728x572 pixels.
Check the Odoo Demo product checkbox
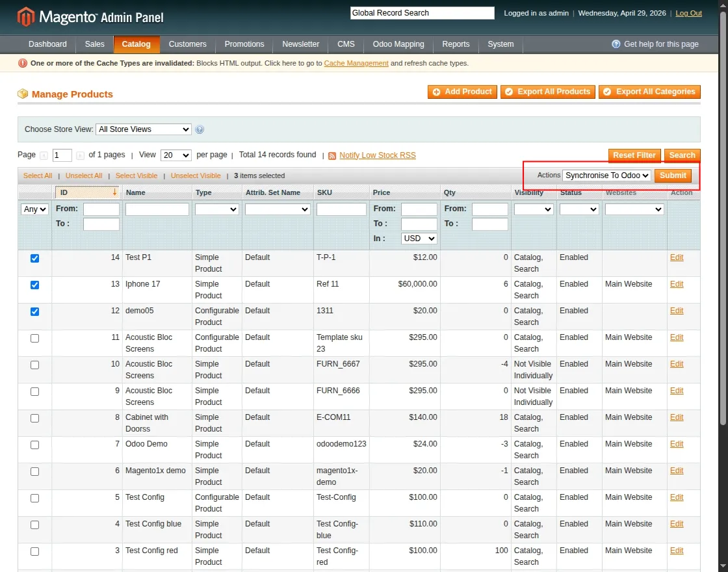coord(35,445)
